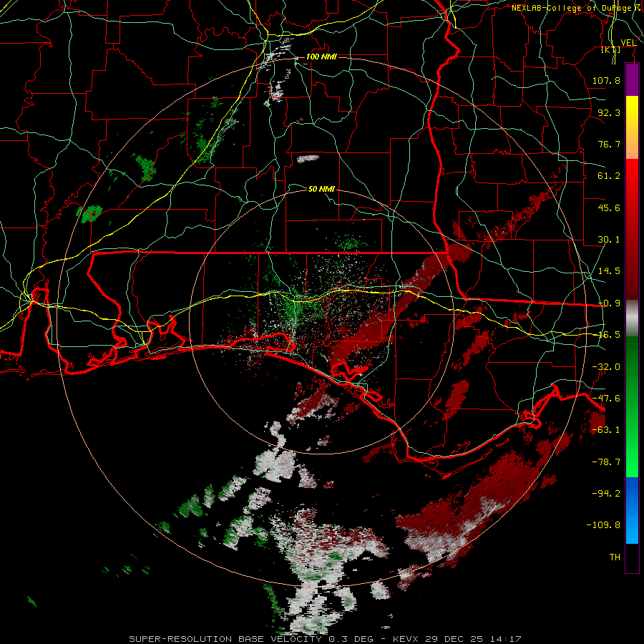Screen dimensions: 644x644
Task: Click the 45.6 scale value
Action: (609, 208)
